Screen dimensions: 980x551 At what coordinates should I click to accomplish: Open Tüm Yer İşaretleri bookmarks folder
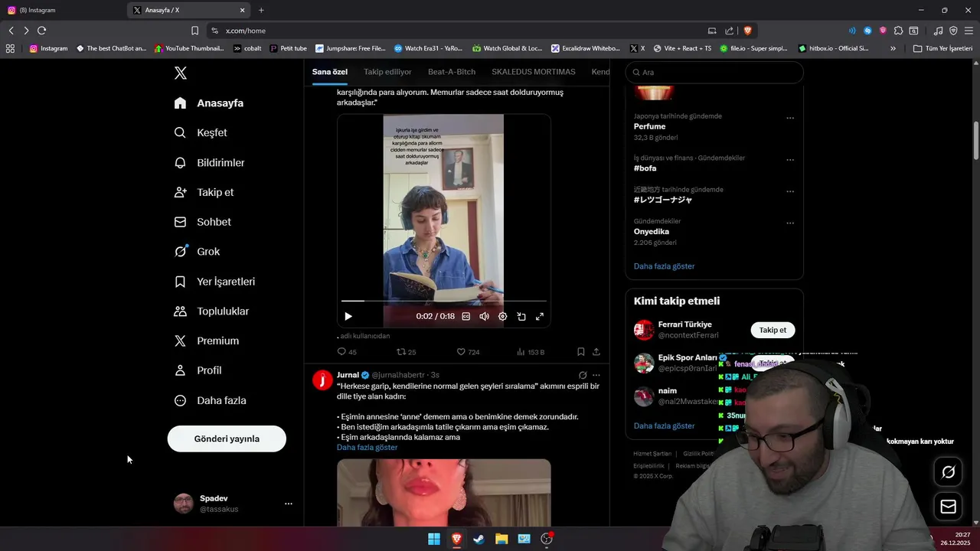pos(942,48)
